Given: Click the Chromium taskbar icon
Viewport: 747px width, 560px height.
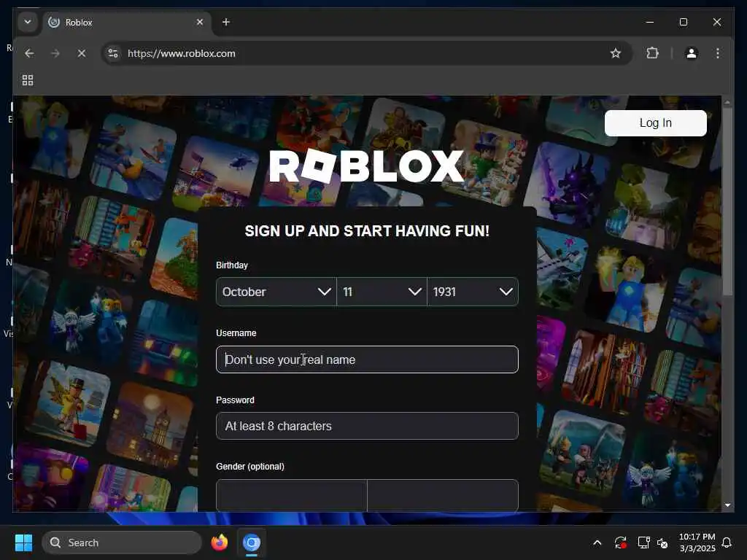Looking at the screenshot, I should tap(252, 542).
